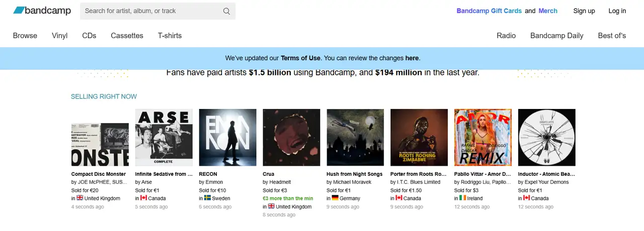This screenshot has width=644, height=231.
Task: Click Ireland flag under Pabllo Vittar
Action: 463,198
